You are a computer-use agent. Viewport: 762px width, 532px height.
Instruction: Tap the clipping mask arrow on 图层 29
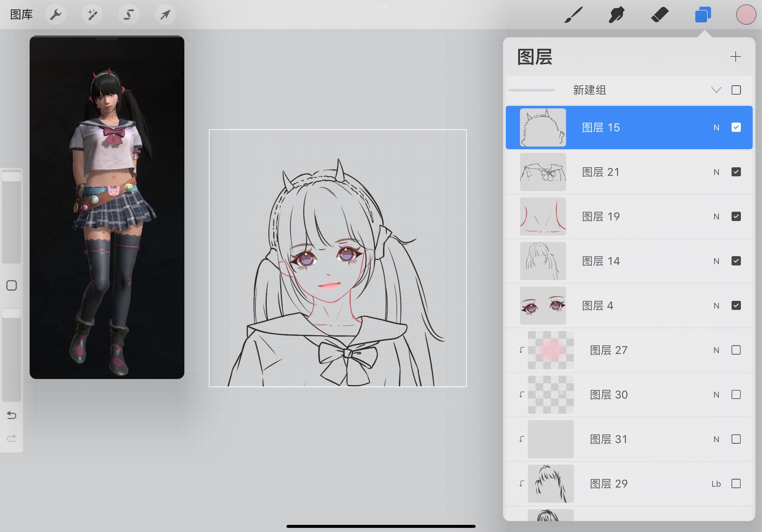[522, 483]
